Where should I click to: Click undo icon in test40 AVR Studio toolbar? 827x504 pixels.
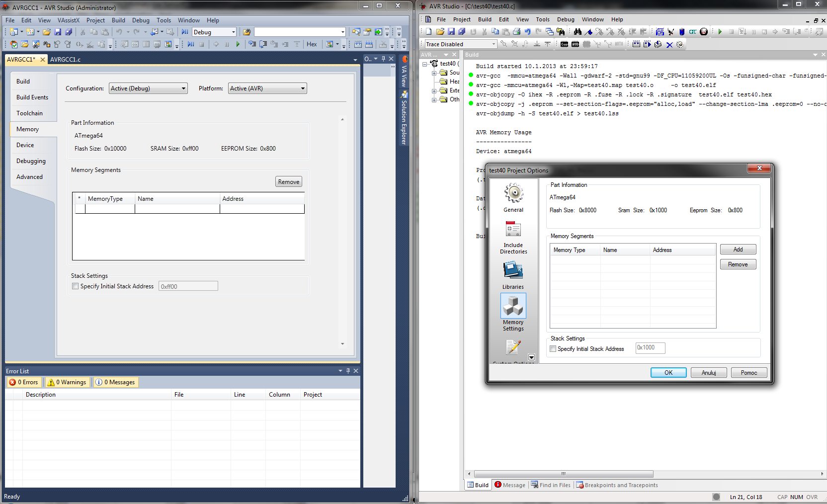click(x=527, y=32)
